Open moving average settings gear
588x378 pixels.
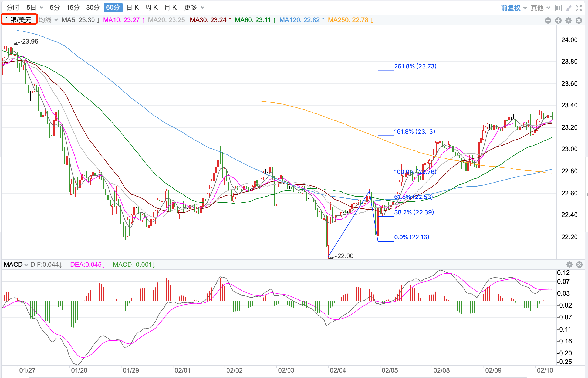click(569, 21)
